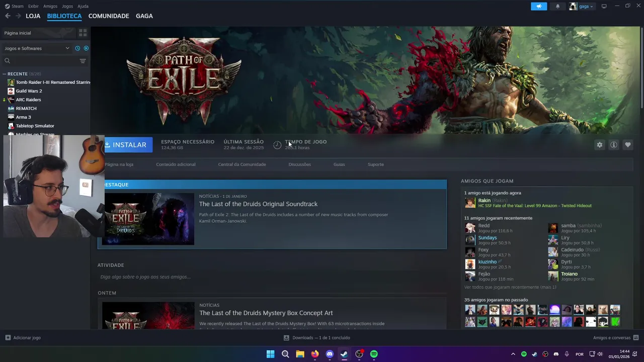Screen dimensions: 644x362
Task: Open Conteúdo adicional link
Action: pos(176,164)
